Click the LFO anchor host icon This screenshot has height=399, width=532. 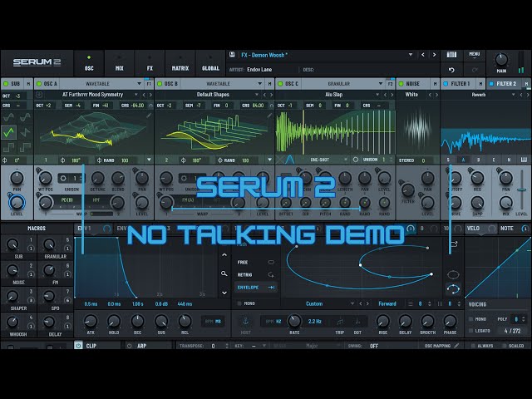coord(246,321)
